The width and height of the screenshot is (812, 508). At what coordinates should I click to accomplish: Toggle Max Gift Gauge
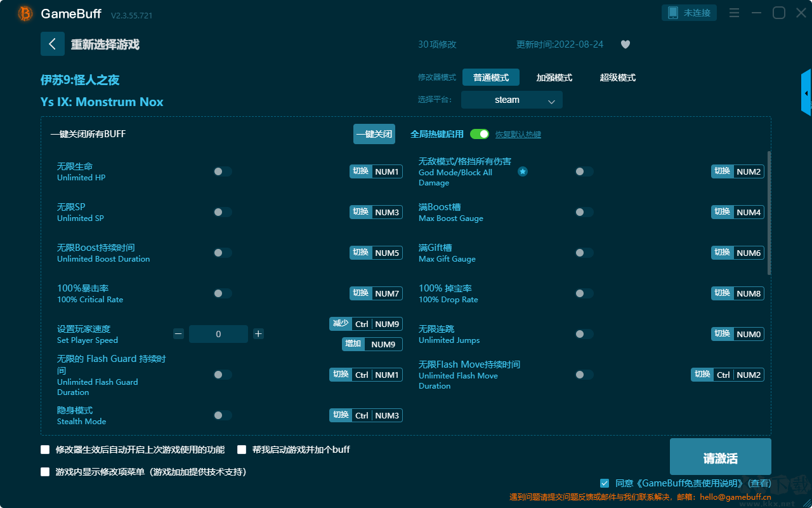(584, 253)
